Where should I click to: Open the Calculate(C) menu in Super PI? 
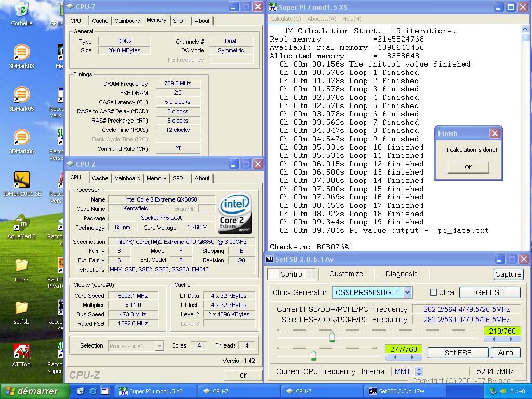click(286, 19)
